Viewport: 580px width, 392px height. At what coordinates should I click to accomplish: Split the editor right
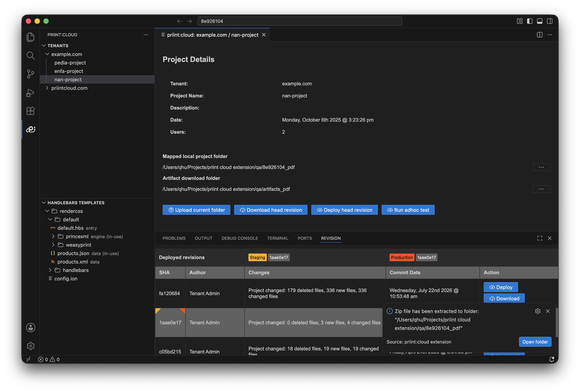click(540, 35)
